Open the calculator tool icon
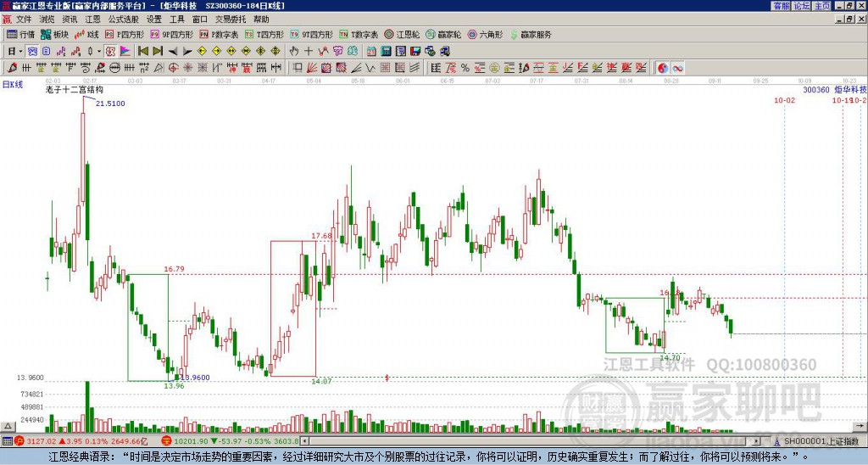The height and width of the screenshot is (465, 868). click(x=386, y=52)
